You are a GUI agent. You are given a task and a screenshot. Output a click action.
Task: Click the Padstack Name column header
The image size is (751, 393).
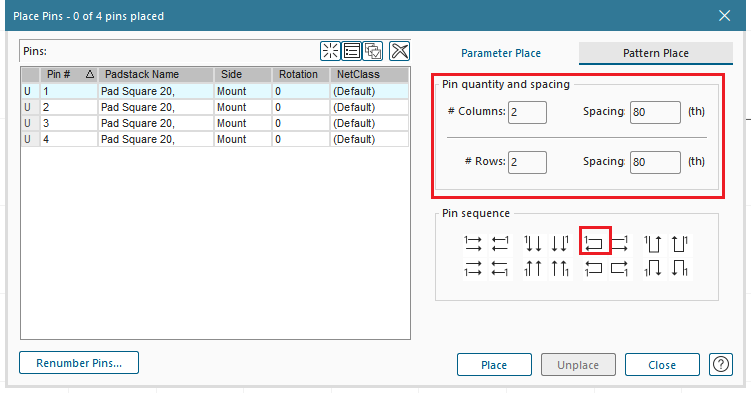click(x=156, y=74)
